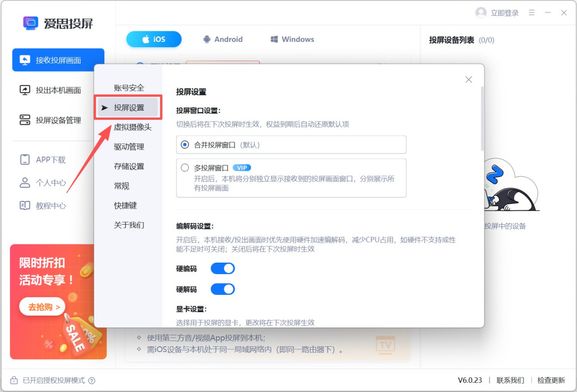Toggle the 硬解码 switch
This screenshot has width=577, height=392.
[x=223, y=289]
